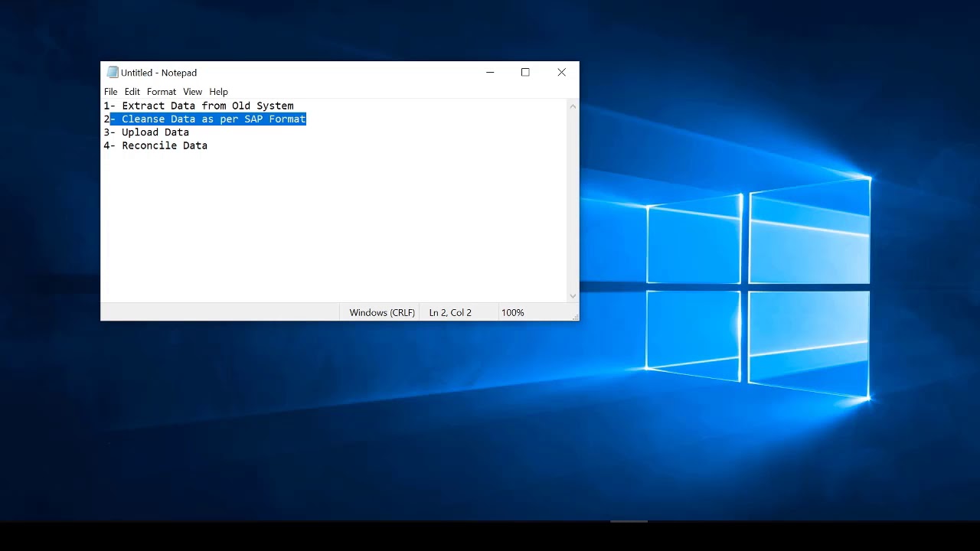Click line "1- Extract Data from Old System"

198,106
